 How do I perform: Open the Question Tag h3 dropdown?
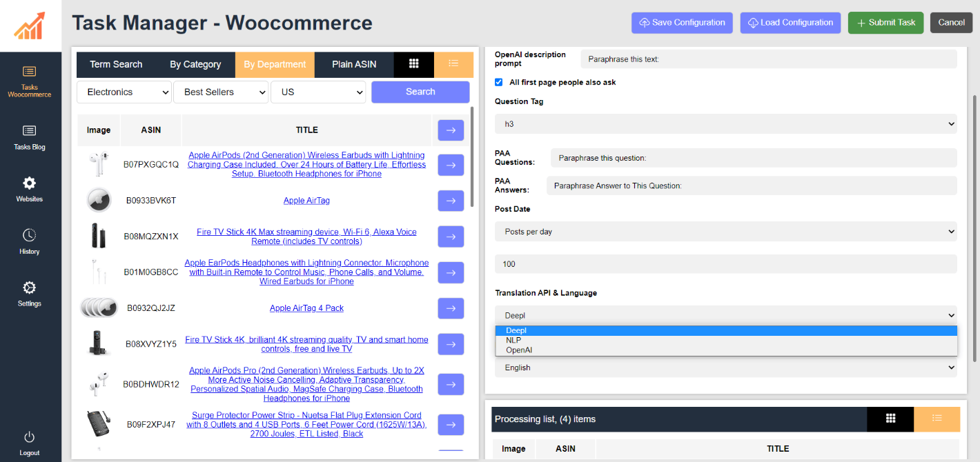(726, 124)
